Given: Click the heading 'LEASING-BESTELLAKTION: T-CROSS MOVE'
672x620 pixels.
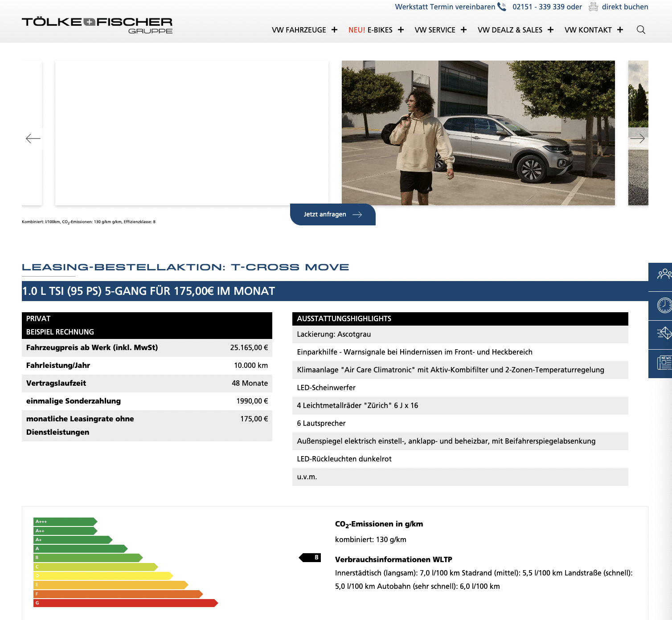Looking at the screenshot, I should 185,267.
